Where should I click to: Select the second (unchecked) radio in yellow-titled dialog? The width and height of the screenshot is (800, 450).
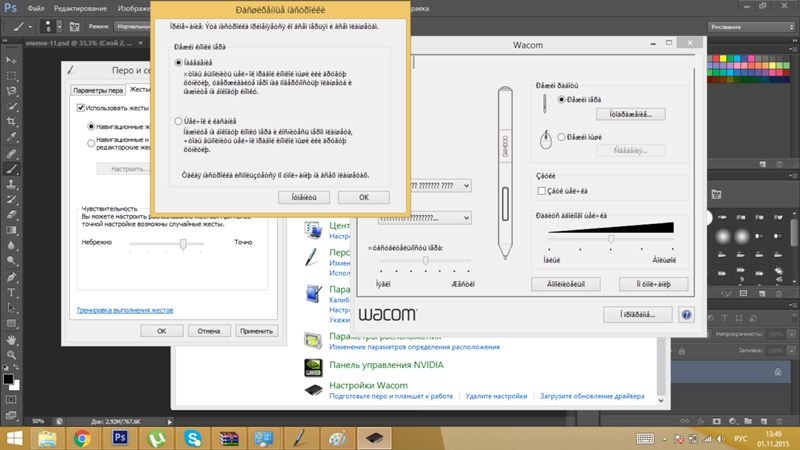coord(178,121)
